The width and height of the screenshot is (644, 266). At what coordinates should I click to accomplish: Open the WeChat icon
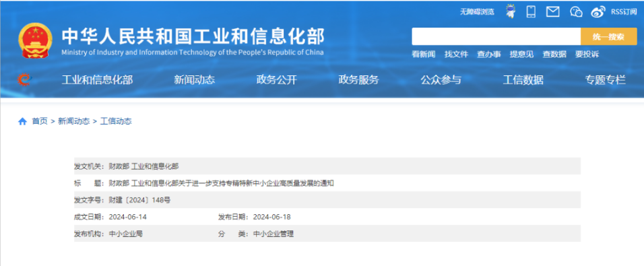click(x=576, y=12)
